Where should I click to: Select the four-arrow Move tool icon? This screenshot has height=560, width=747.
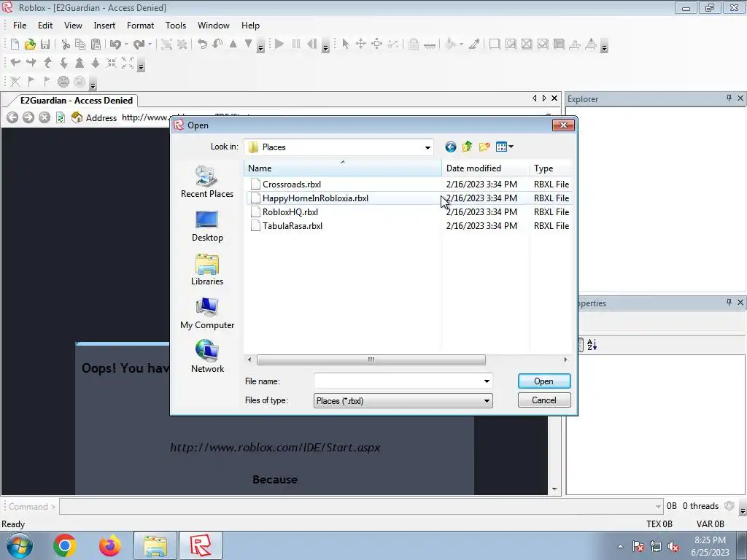(x=360, y=44)
